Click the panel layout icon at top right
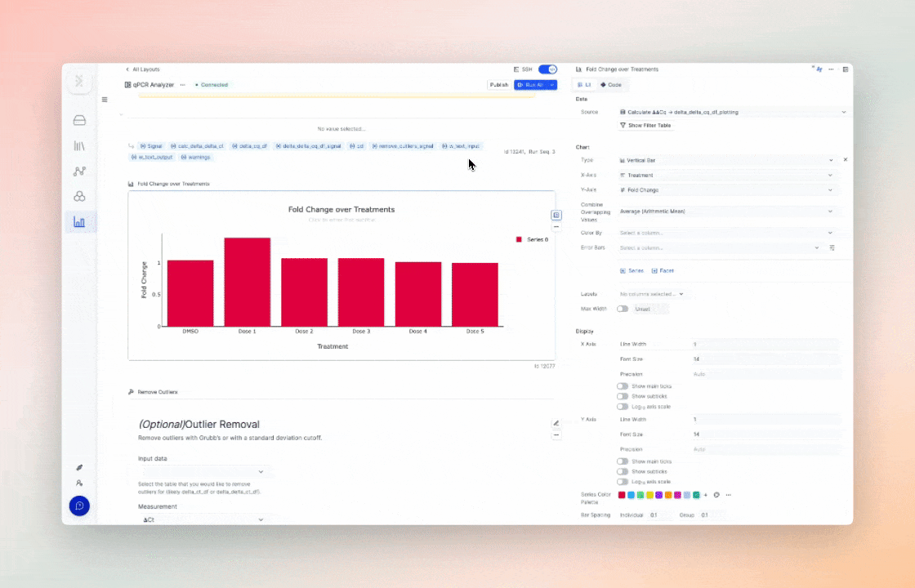 pos(845,69)
